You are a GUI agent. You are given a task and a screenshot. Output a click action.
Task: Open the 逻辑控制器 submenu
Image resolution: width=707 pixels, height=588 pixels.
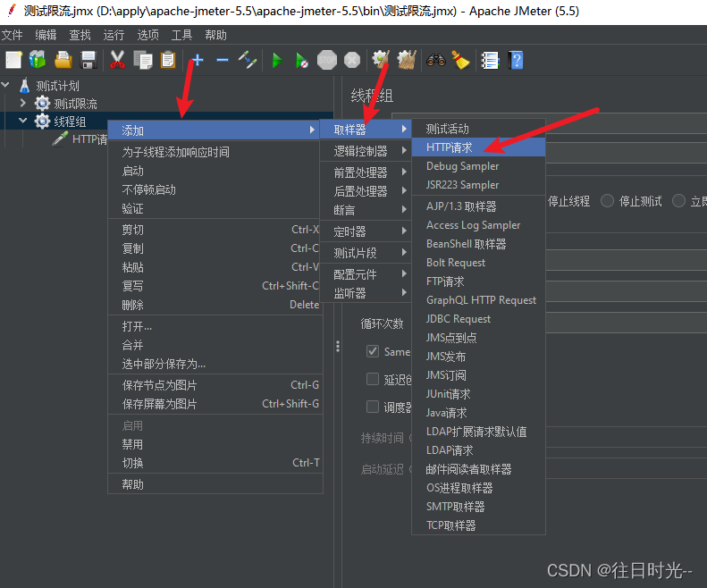point(366,151)
